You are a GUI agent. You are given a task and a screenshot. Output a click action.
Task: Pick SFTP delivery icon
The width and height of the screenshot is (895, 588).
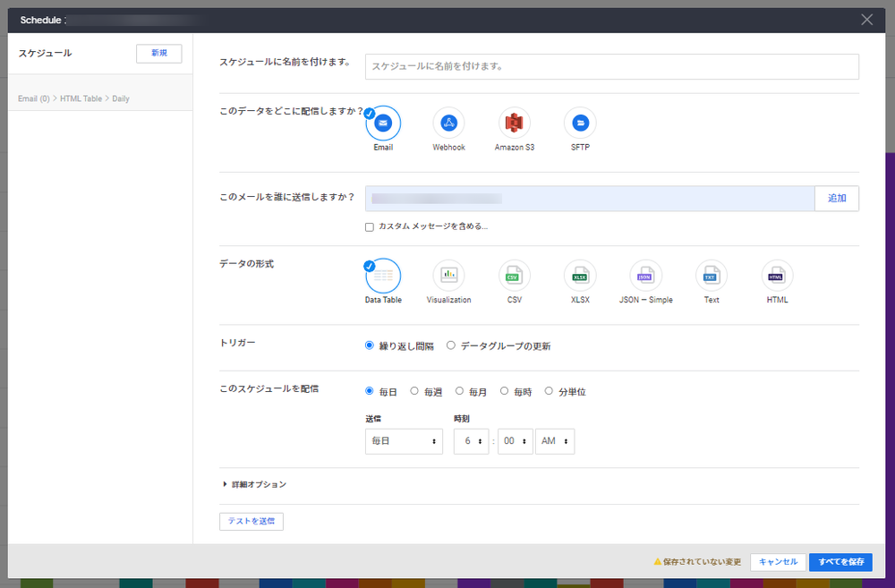pyautogui.click(x=580, y=124)
